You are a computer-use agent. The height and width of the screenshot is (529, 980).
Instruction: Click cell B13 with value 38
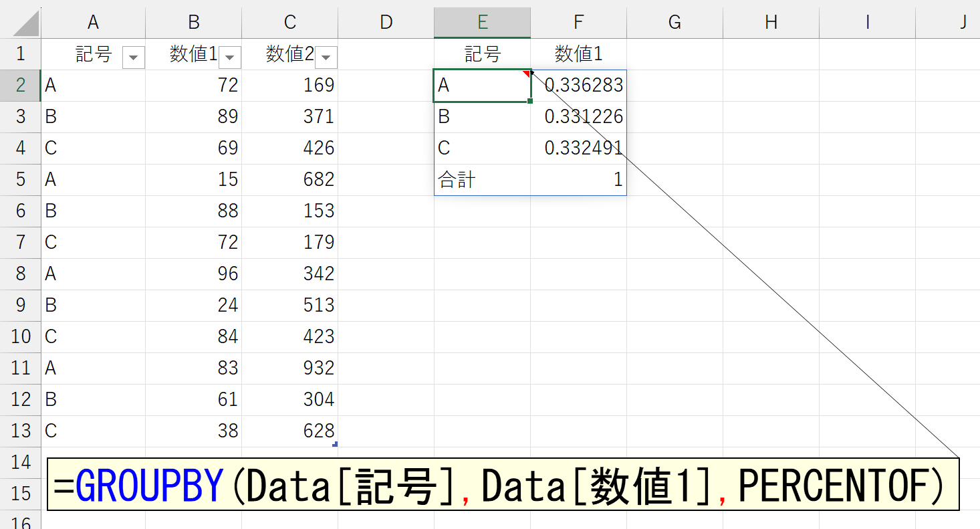pos(194,431)
